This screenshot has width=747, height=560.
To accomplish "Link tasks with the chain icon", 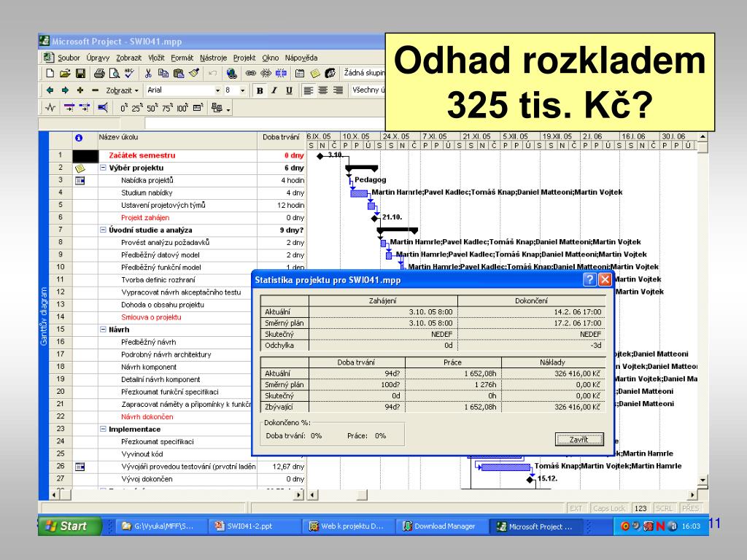I will [251, 74].
